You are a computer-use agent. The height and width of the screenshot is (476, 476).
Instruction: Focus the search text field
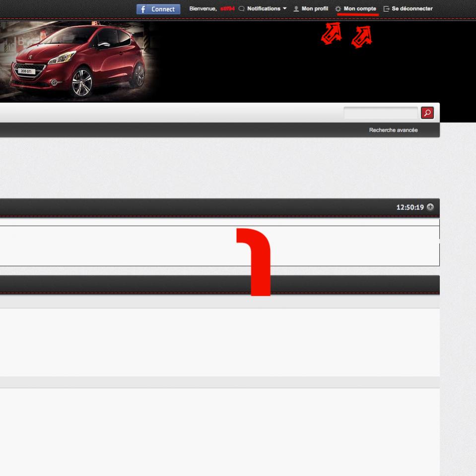click(381, 113)
